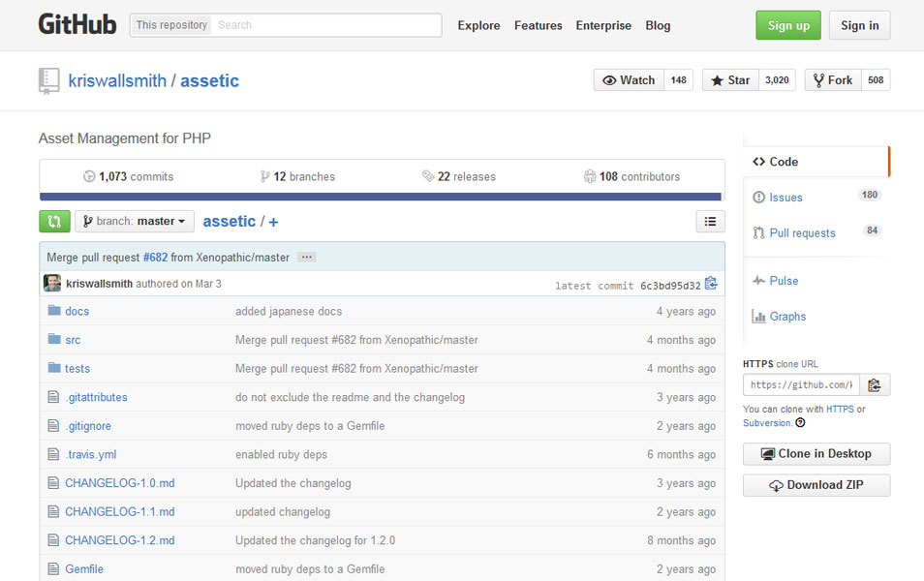
Task: Click the latest commit hash 6c3bd95d32
Action: 670,286
